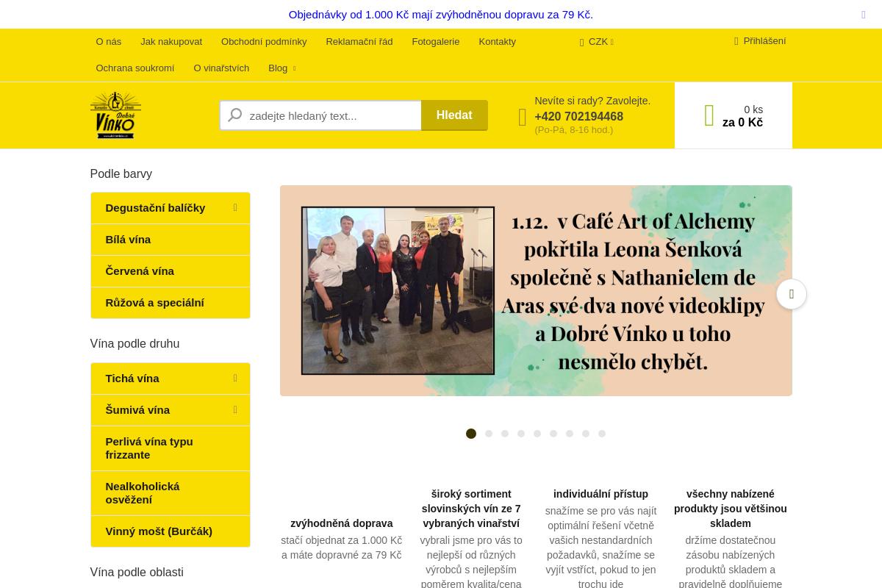Viewport: 882px width, 588px height.
Task: Click the shopping cart icon
Action: [x=709, y=115]
